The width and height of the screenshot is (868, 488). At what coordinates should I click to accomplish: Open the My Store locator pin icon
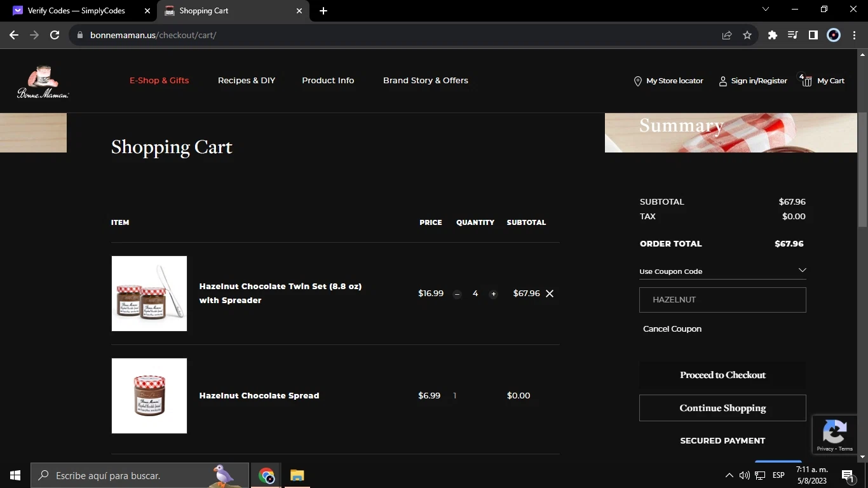pyautogui.click(x=638, y=81)
